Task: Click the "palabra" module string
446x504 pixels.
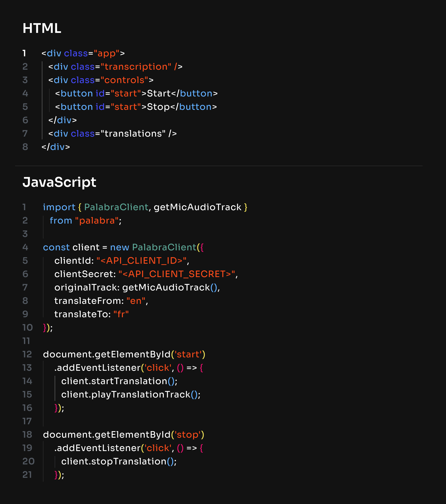Action: tap(97, 220)
